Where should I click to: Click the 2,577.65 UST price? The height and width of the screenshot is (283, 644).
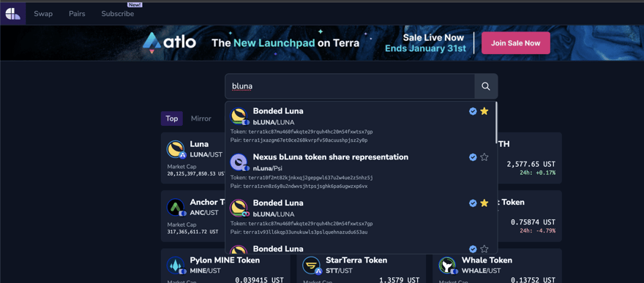[531, 164]
